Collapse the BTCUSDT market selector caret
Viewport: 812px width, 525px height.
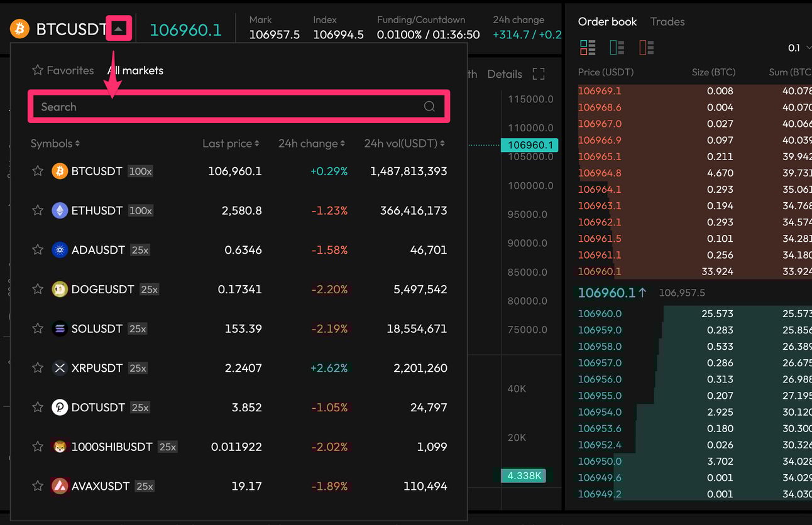coord(119,29)
